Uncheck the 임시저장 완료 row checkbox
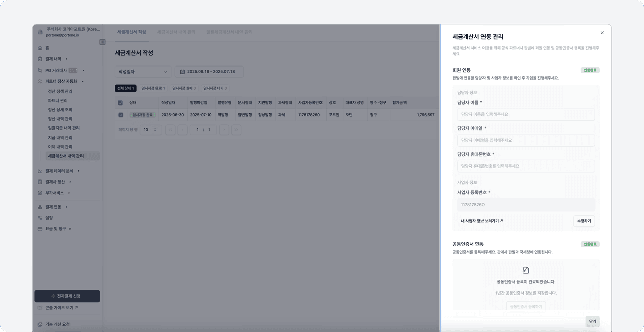The height and width of the screenshot is (332, 644). [x=120, y=115]
